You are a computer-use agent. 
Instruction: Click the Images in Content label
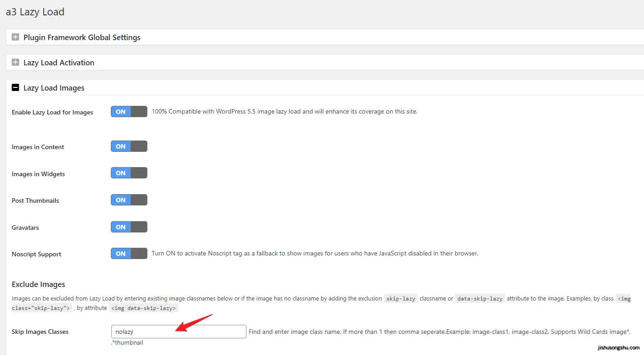pyautogui.click(x=38, y=147)
